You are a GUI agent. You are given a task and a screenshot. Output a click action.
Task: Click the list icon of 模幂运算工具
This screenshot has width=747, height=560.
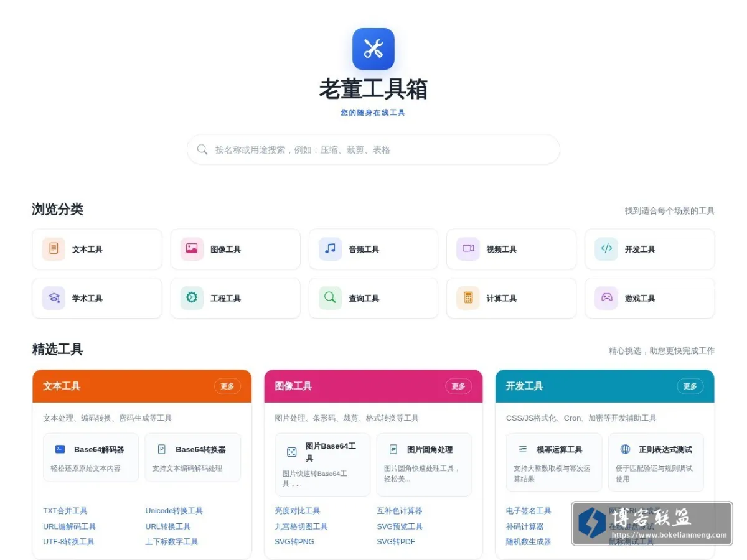(523, 449)
